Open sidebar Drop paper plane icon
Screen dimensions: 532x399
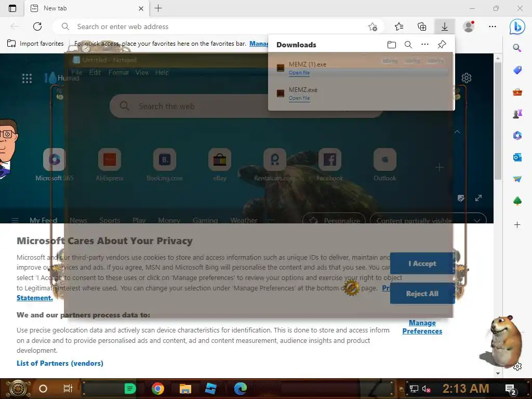(x=517, y=179)
